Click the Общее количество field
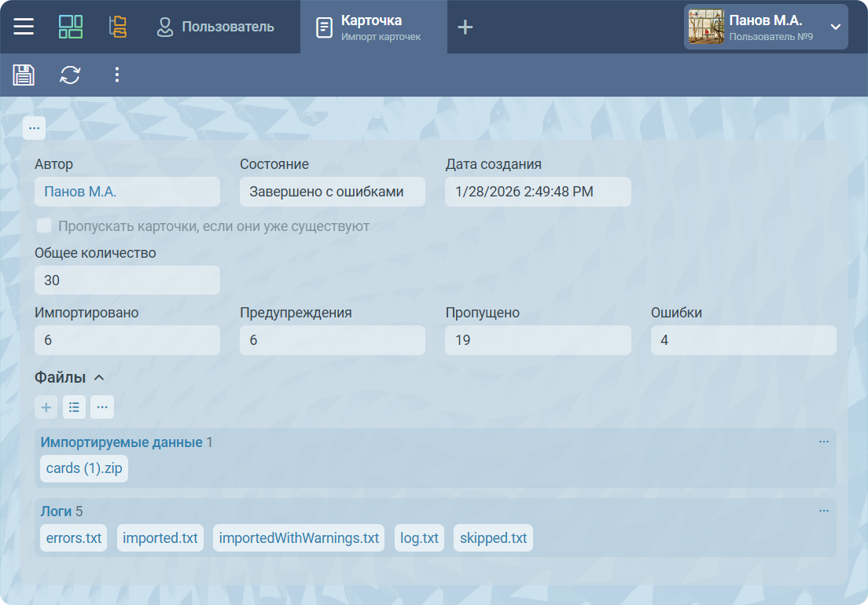 pyautogui.click(x=127, y=280)
